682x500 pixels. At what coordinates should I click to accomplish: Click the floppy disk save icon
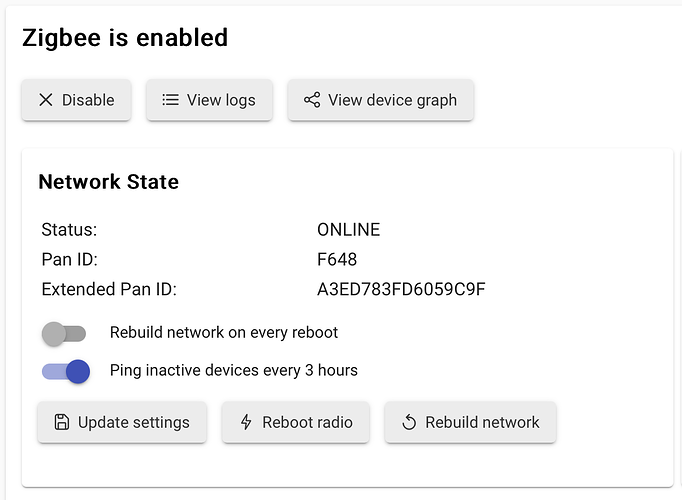tap(61, 422)
